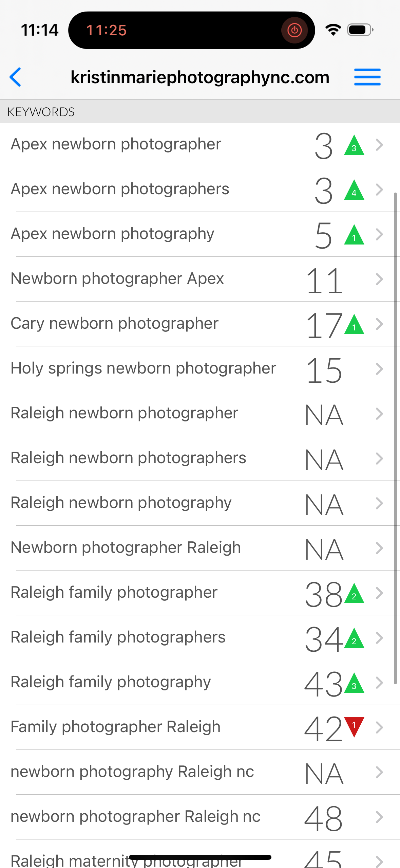The image size is (400, 868).
Task: Tap green triangle beside Raleigh family photography
Action: point(354,684)
